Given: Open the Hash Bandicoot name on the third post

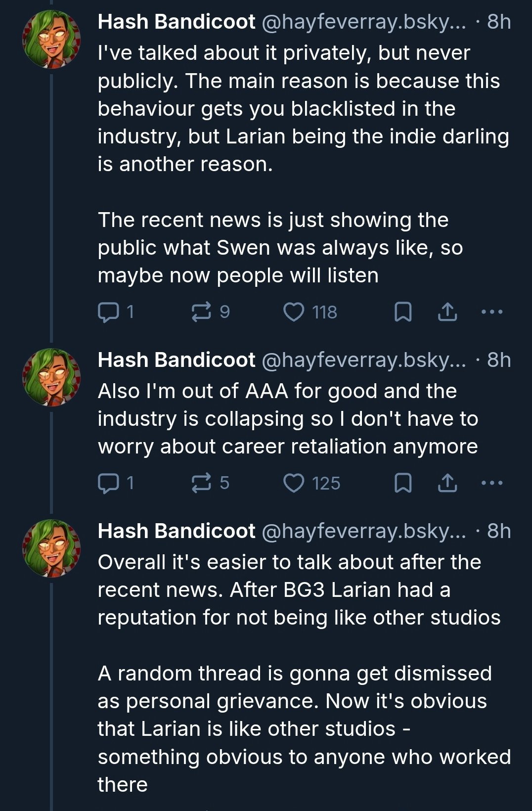Looking at the screenshot, I should click(177, 531).
